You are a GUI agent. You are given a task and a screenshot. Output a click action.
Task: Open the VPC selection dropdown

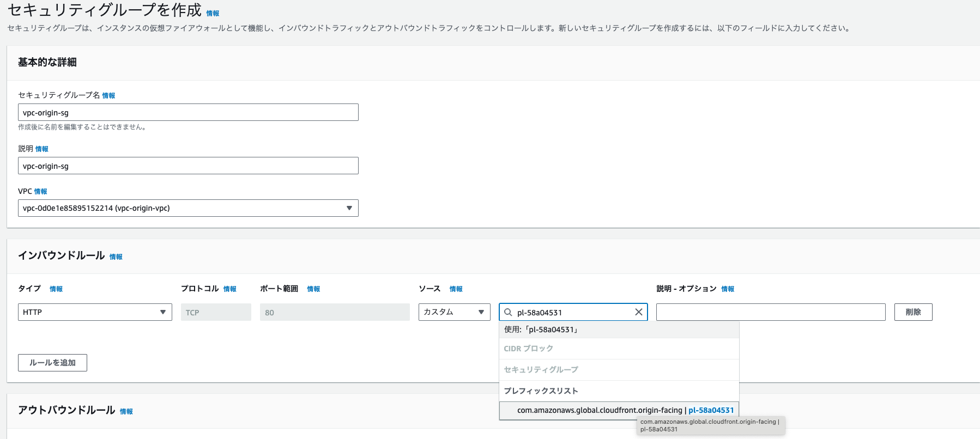coord(188,208)
